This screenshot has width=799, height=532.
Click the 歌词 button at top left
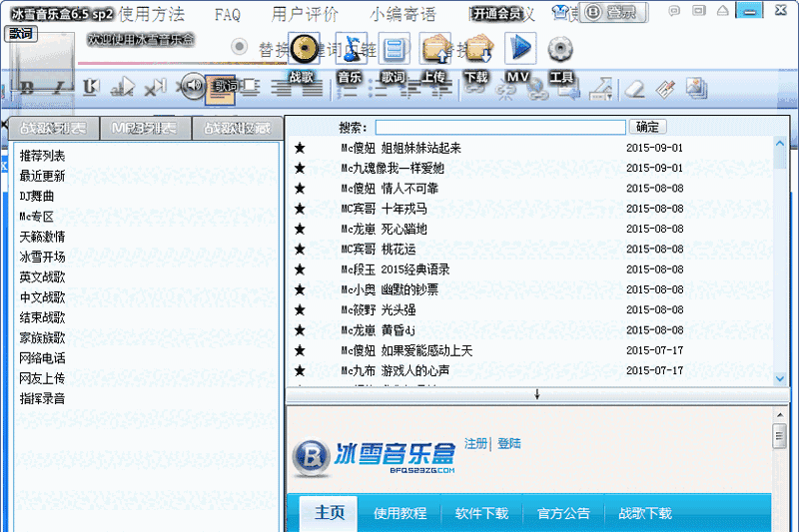tap(21, 34)
